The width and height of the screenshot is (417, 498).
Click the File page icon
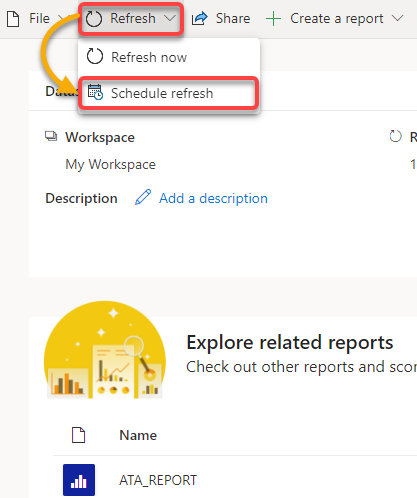point(13,19)
